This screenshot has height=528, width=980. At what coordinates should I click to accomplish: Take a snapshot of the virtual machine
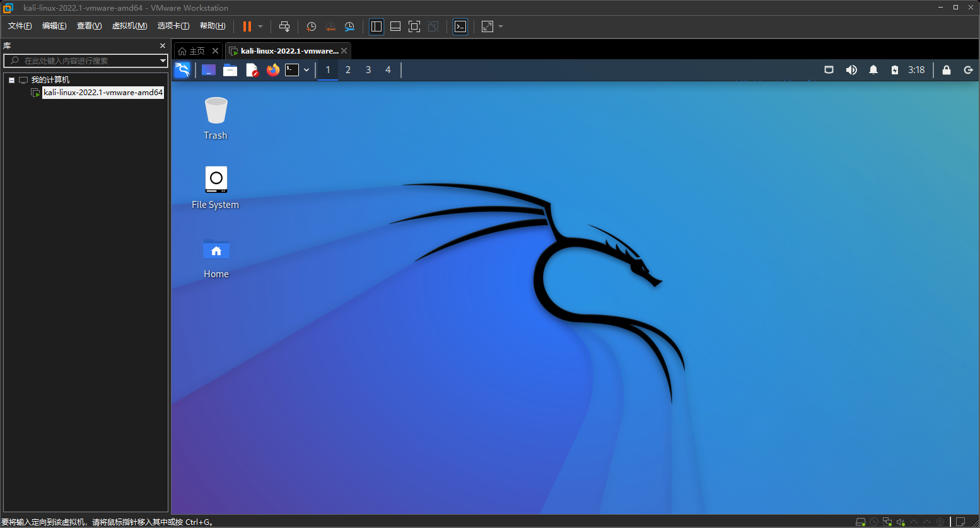pyautogui.click(x=311, y=26)
